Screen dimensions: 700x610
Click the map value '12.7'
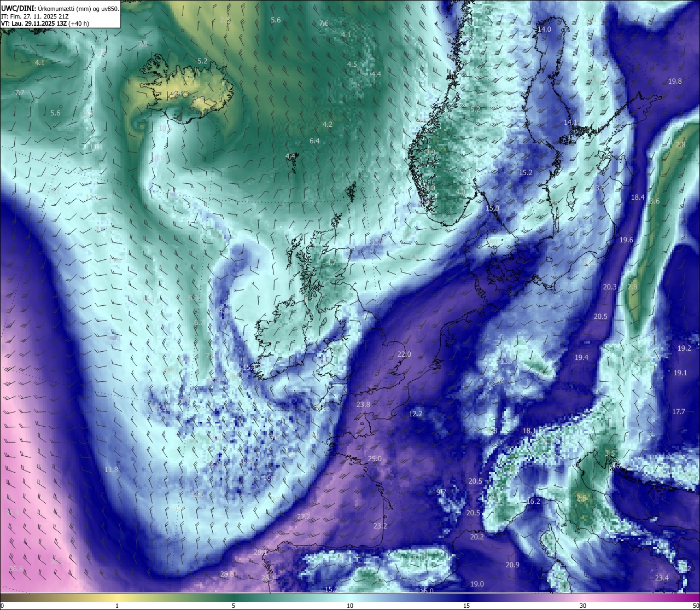(x=416, y=414)
